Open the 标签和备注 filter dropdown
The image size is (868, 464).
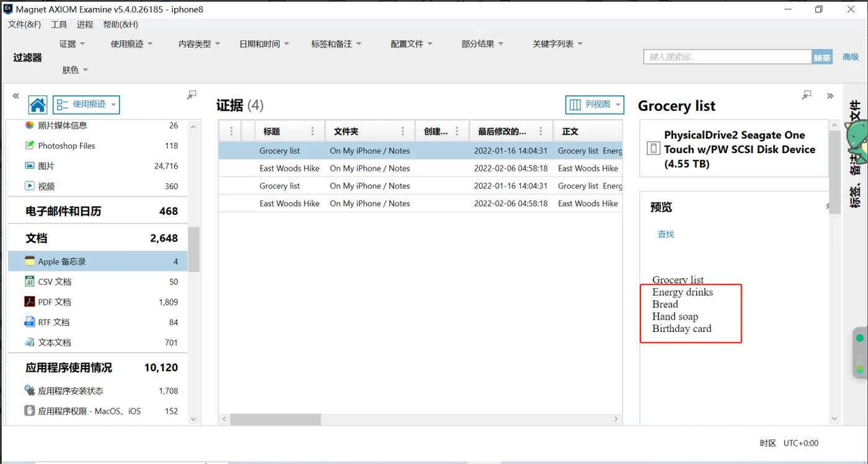pos(336,44)
